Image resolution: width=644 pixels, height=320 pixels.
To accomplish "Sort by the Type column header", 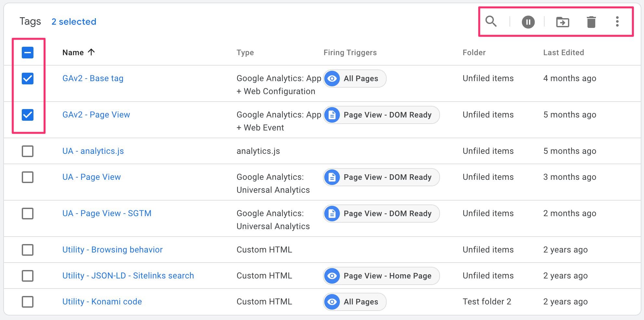I will (245, 53).
